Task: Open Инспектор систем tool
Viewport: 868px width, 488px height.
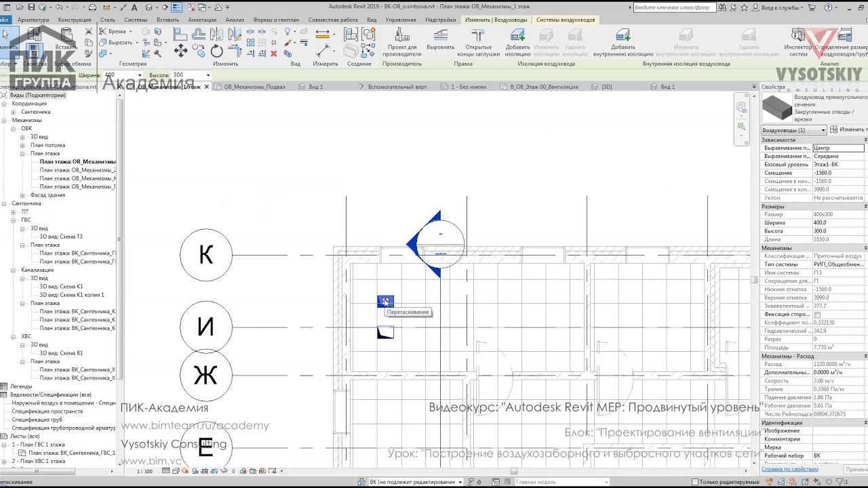Action: pyautogui.click(x=797, y=42)
